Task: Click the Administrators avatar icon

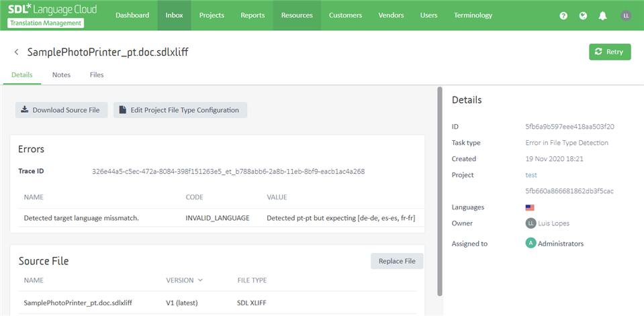Action: coord(531,244)
